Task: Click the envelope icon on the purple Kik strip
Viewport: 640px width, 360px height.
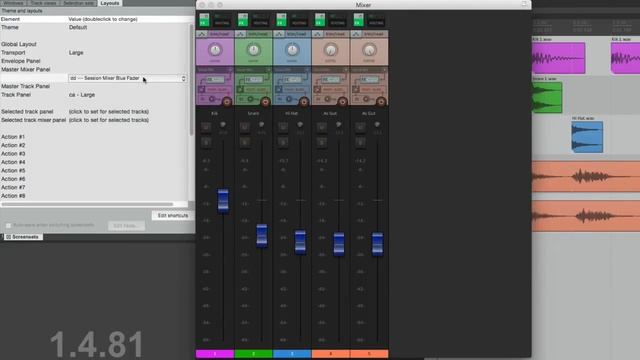Action: (202, 34)
